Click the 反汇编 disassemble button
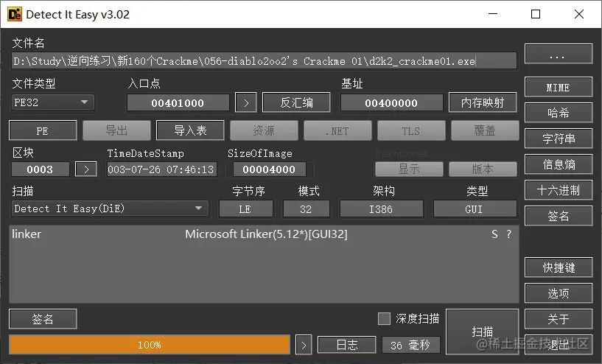 point(296,102)
